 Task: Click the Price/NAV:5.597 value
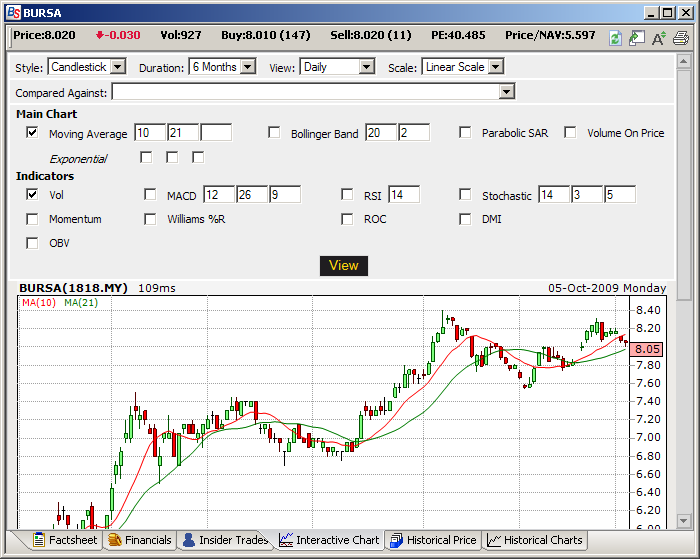[550, 35]
